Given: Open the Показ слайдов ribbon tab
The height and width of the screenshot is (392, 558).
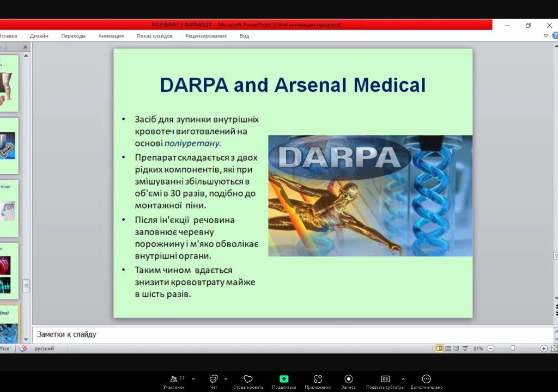Looking at the screenshot, I should 154,36.
